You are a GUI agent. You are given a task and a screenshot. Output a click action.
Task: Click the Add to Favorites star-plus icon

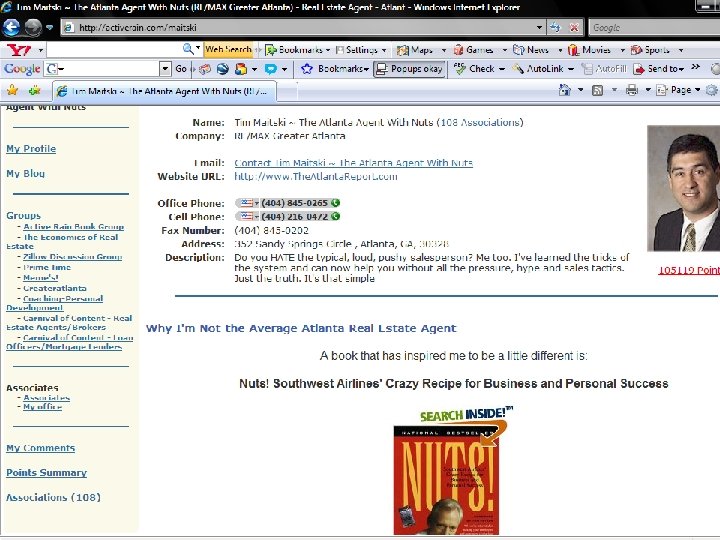click(34, 90)
